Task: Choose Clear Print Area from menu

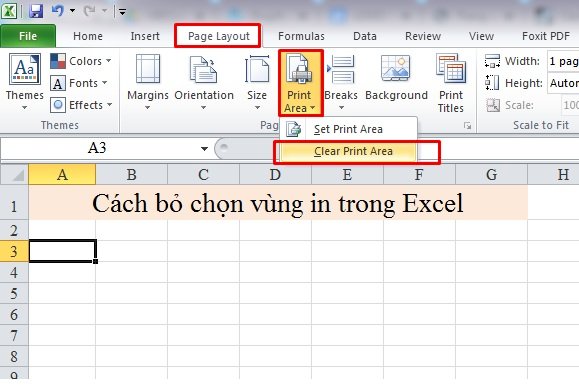Action: tap(348, 151)
